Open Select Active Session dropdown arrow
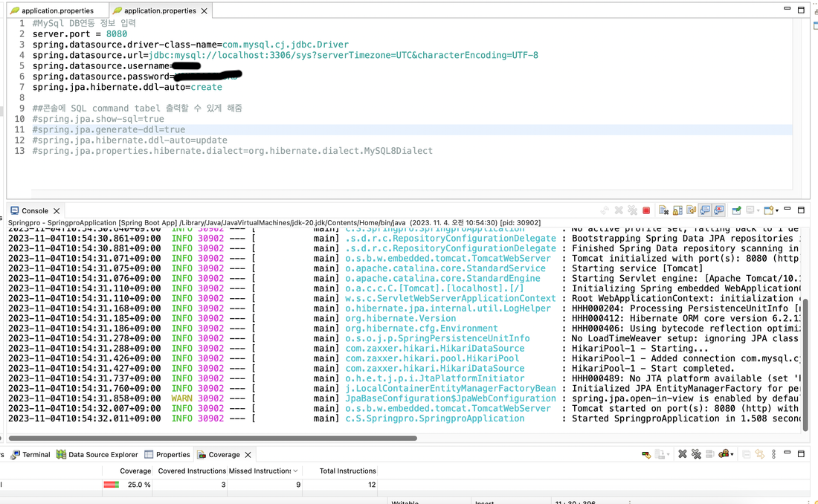This screenshot has width=818, height=504. [732, 455]
